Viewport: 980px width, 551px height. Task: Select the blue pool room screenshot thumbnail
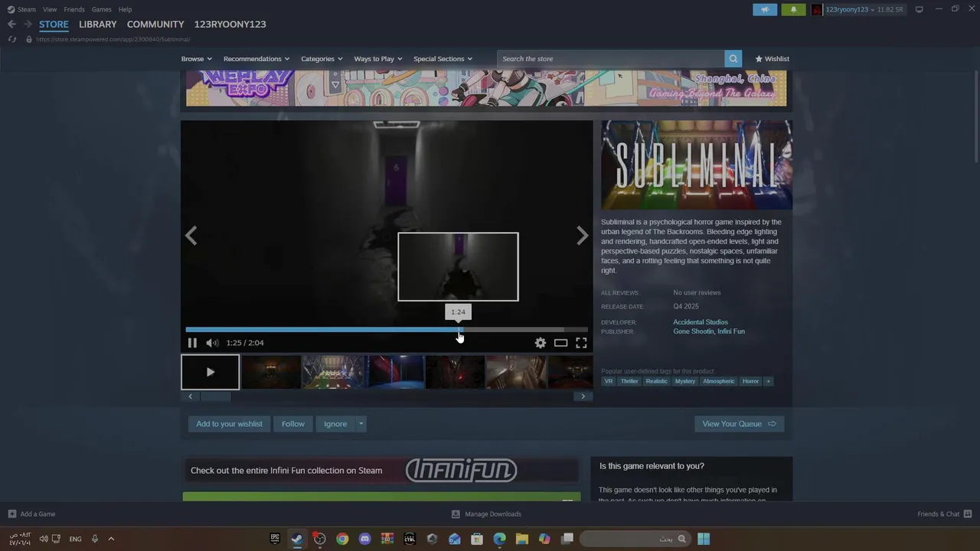[x=394, y=372]
